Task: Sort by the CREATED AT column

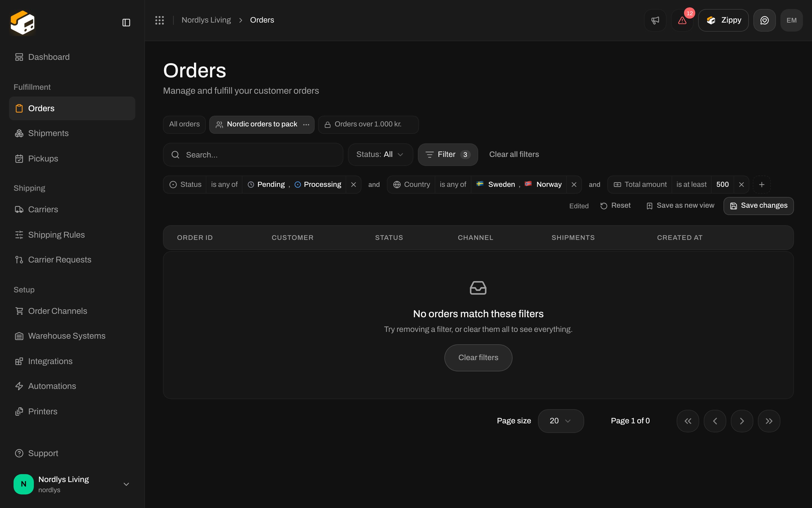Action: [679, 238]
